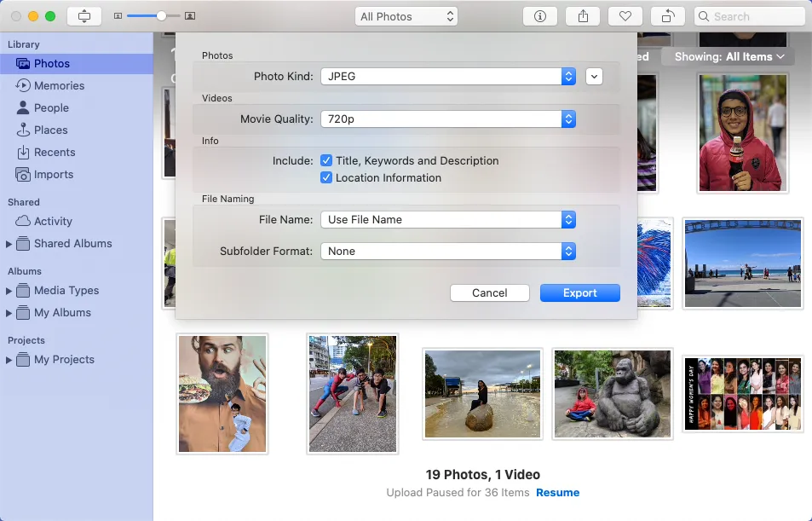Open Activity under Shared
The image size is (812, 521).
pyautogui.click(x=55, y=221)
